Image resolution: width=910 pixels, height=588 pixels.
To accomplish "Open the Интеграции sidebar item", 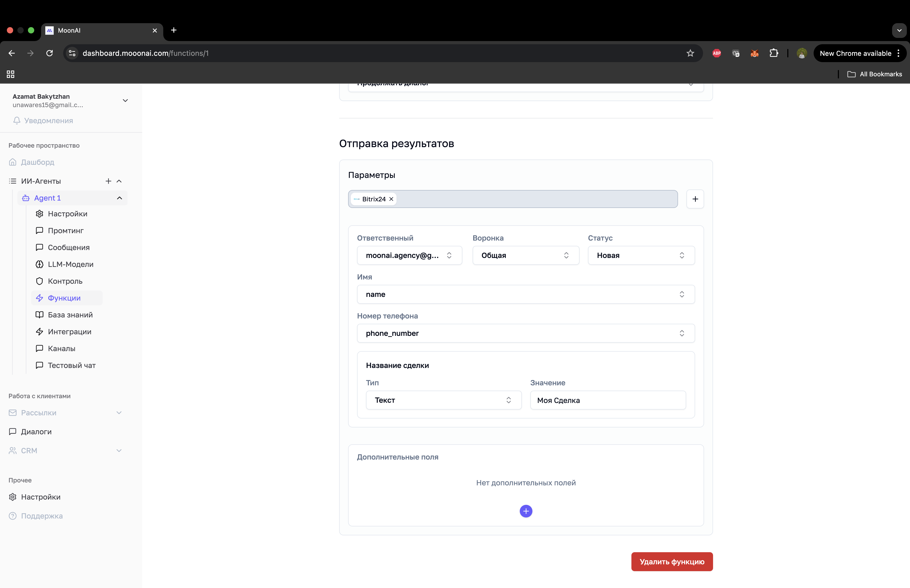I will click(70, 332).
